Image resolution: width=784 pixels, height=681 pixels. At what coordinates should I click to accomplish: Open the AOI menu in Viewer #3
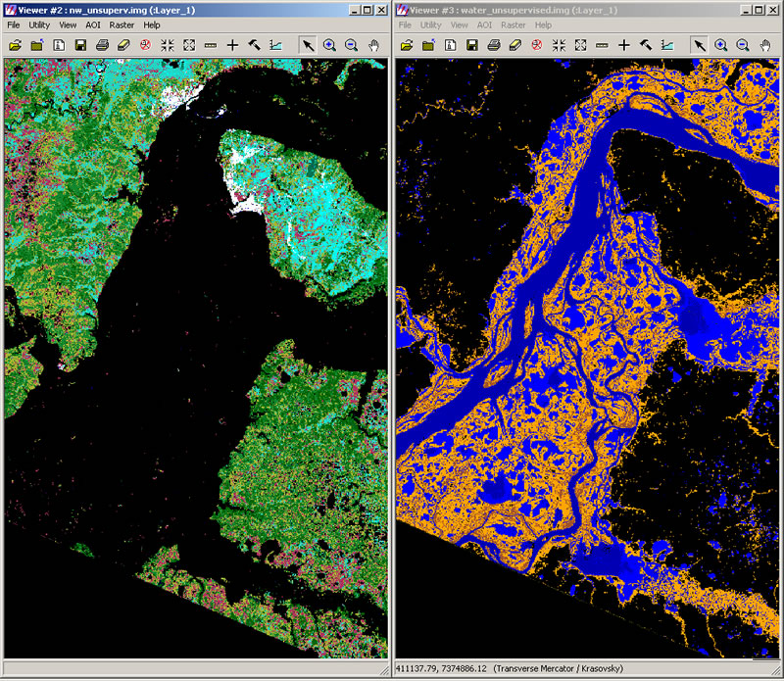(485, 24)
